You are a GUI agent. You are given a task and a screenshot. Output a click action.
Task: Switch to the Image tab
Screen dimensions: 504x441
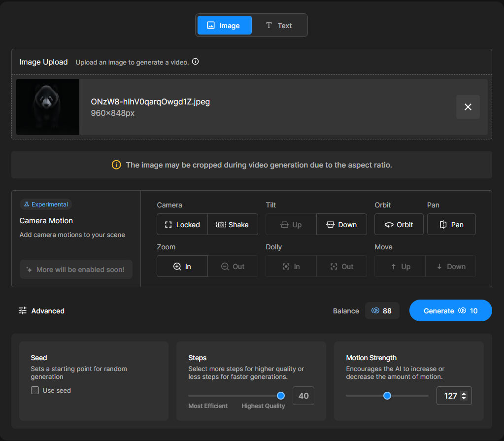pos(224,26)
